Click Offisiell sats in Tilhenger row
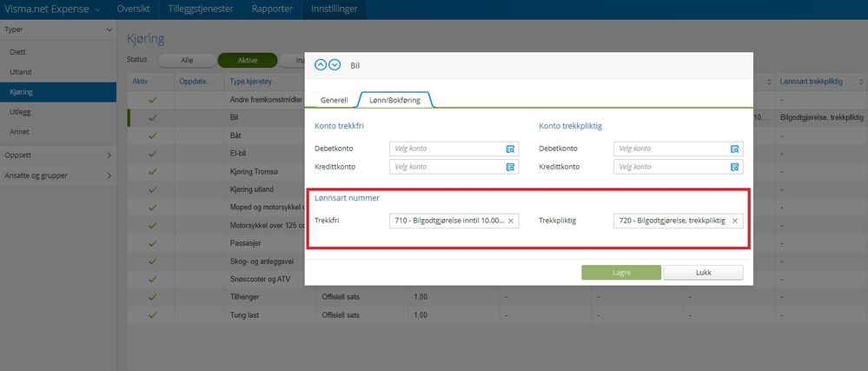The height and width of the screenshot is (371, 868). pos(341,297)
